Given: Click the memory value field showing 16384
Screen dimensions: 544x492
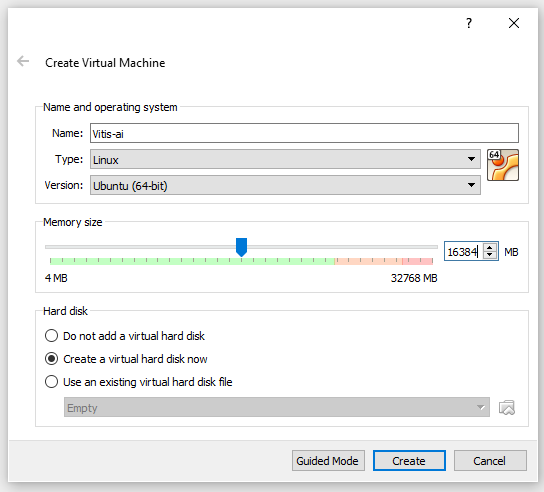Looking at the screenshot, I should (464, 252).
